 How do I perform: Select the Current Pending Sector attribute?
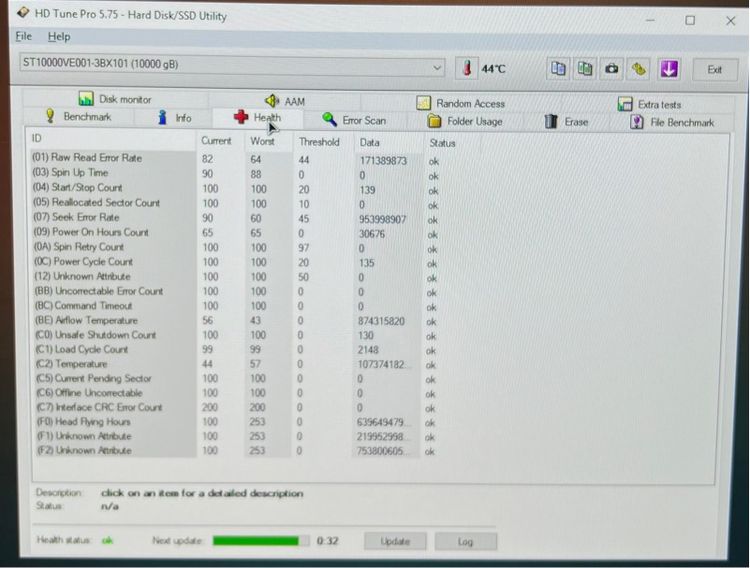tap(94, 378)
